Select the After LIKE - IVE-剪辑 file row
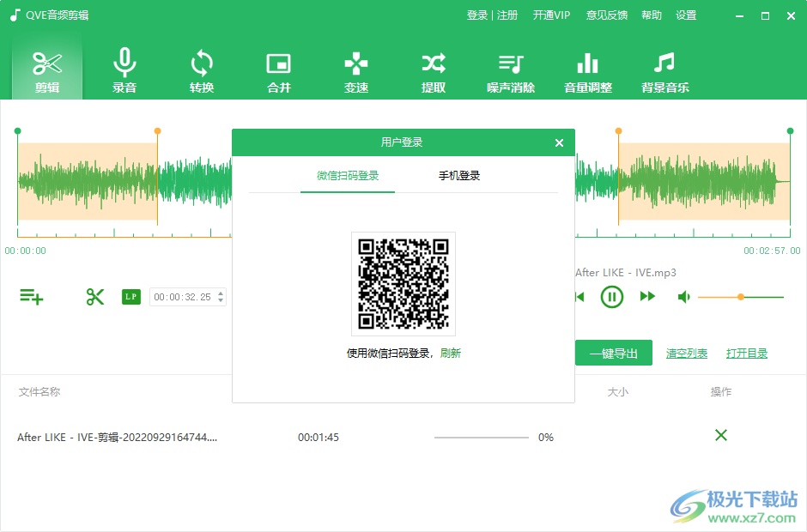The height and width of the screenshot is (532, 807). [403, 438]
